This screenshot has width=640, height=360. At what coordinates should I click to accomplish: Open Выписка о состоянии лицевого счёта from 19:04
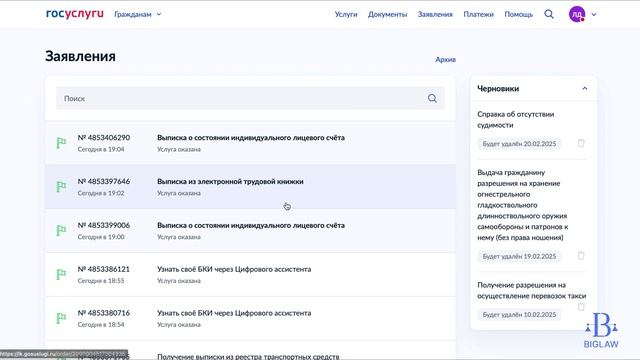pyautogui.click(x=251, y=138)
